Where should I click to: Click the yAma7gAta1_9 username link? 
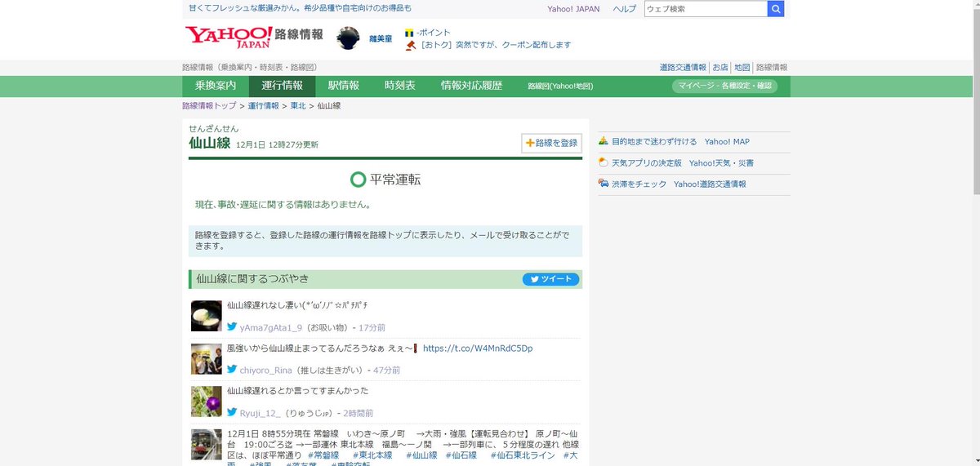(x=271, y=327)
